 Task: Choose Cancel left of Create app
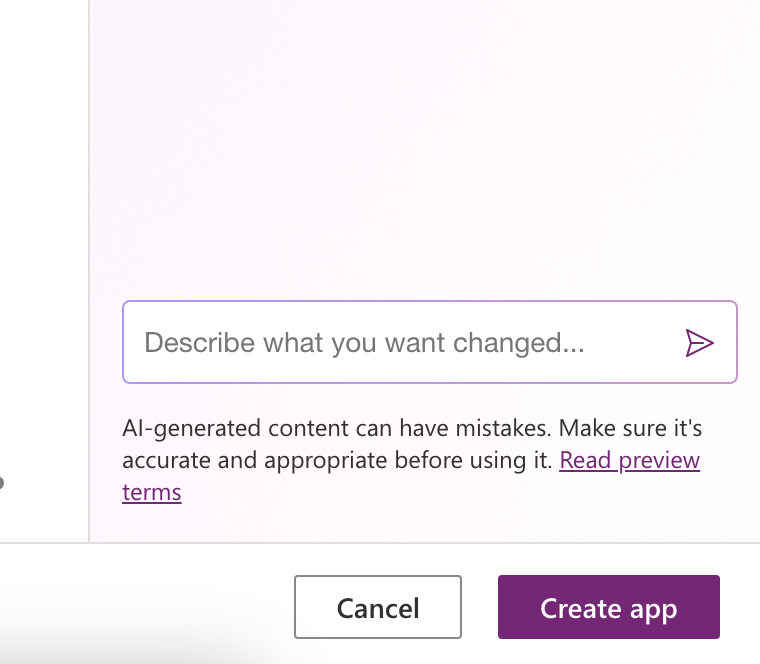coord(378,607)
